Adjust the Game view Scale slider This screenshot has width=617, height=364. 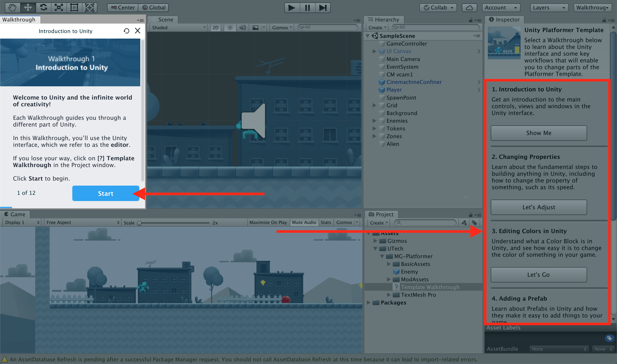140,223
